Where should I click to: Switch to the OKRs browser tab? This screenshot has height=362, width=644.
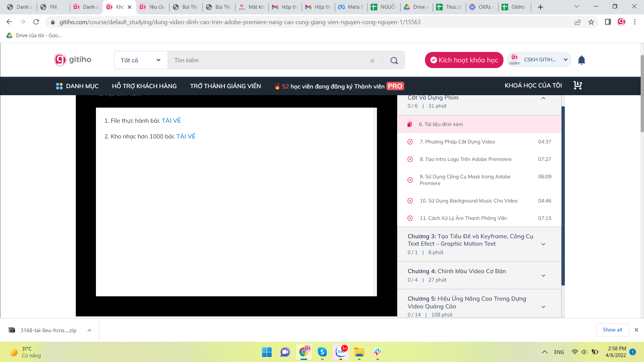(482, 7)
